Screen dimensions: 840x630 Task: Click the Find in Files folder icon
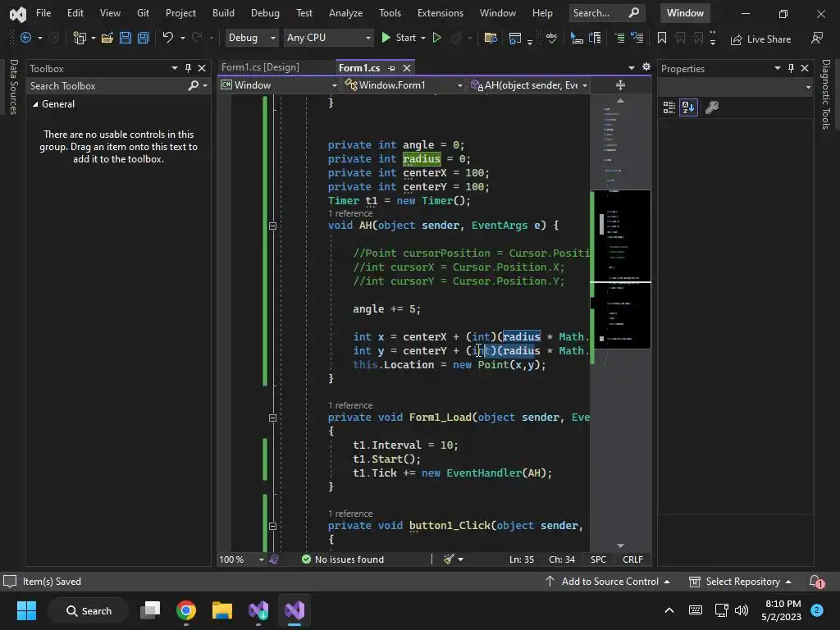[x=491, y=38]
